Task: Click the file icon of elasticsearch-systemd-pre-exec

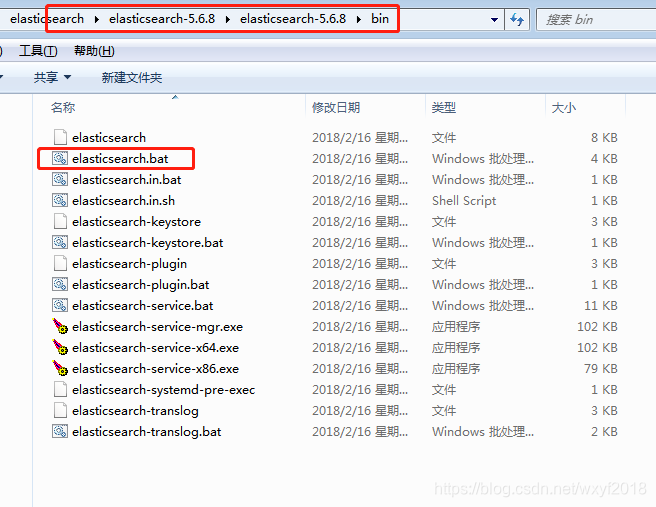Action: 60,389
